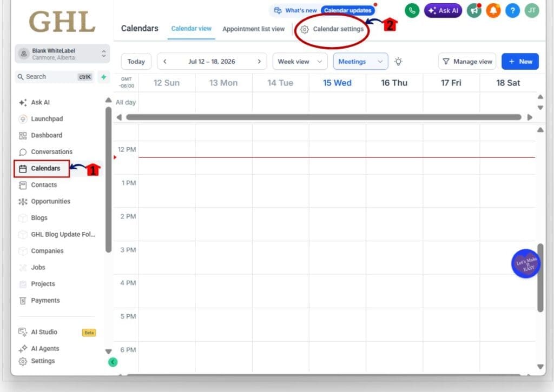Click the 3 PM slot on 13 Mon
The image size is (554, 392).
223,258
